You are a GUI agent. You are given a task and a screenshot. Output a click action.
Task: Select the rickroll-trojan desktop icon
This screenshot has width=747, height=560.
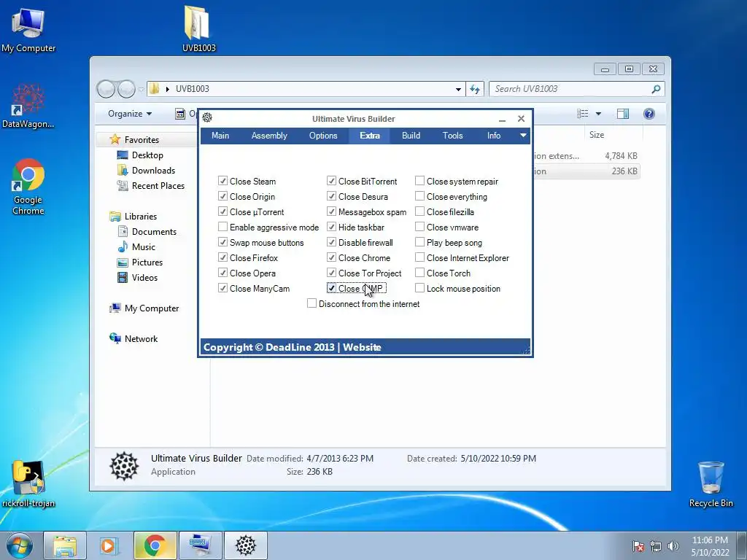click(x=28, y=484)
